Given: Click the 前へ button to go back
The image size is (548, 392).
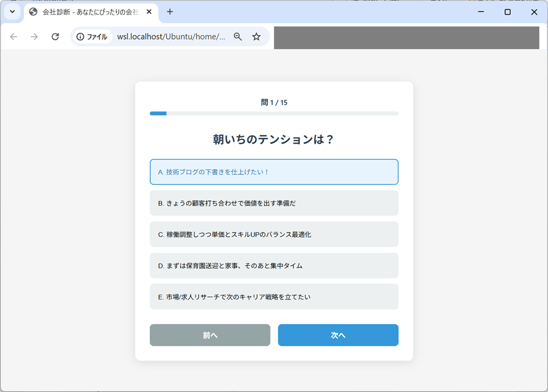Looking at the screenshot, I should tap(210, 335).
